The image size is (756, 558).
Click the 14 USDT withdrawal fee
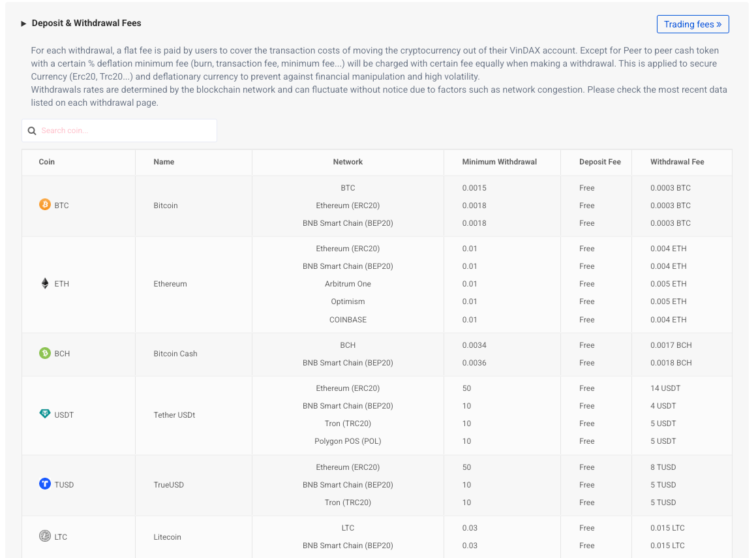coord(665,388)
